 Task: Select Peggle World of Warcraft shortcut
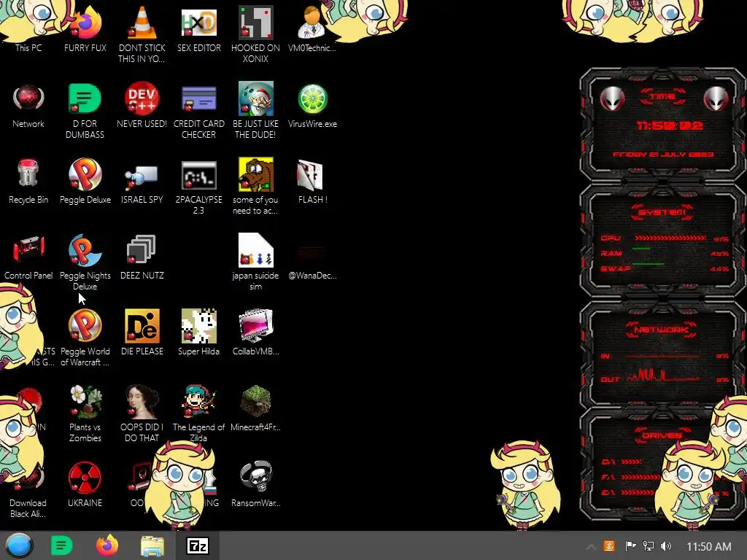click(85, 337)
